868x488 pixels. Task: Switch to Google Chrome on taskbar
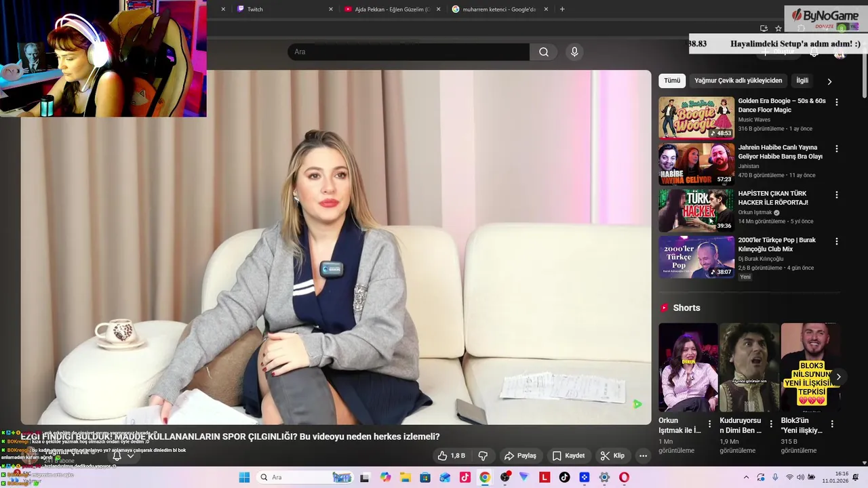tap(485, 477)
